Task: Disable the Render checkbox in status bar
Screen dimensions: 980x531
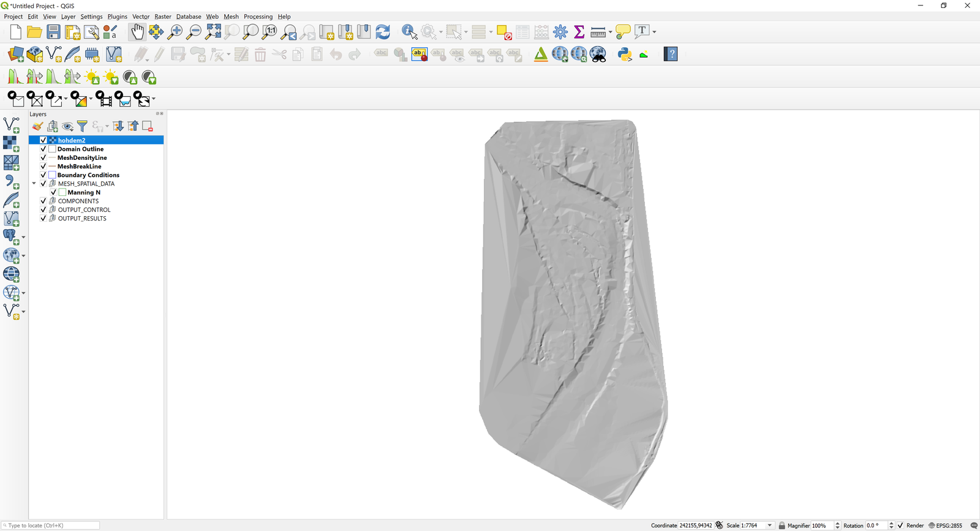Action: click(900, 525)
